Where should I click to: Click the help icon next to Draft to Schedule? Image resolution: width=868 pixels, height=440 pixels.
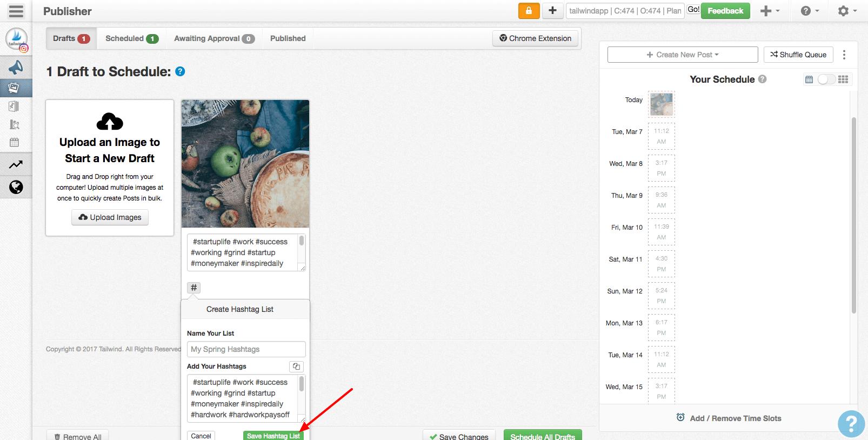[181, 71]
